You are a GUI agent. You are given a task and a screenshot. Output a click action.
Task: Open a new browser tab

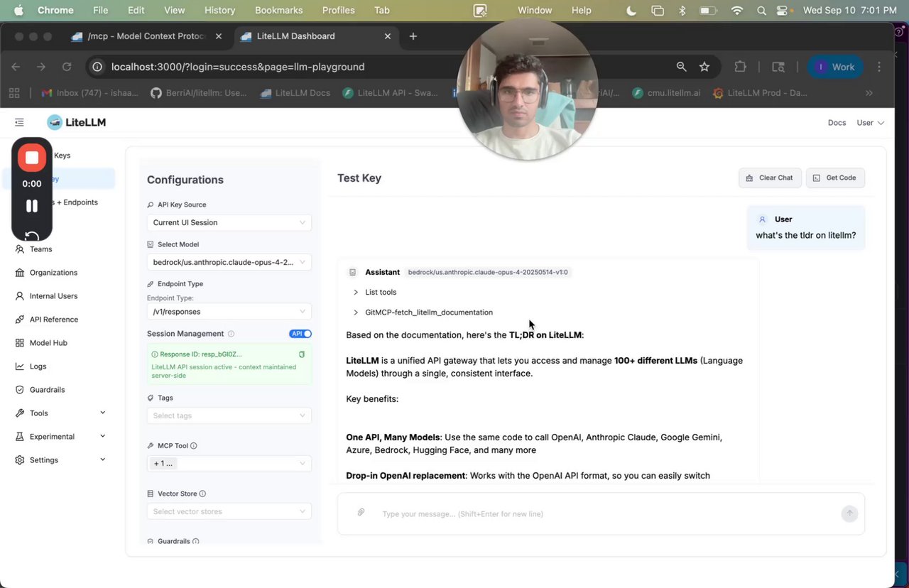click(413, 36)
